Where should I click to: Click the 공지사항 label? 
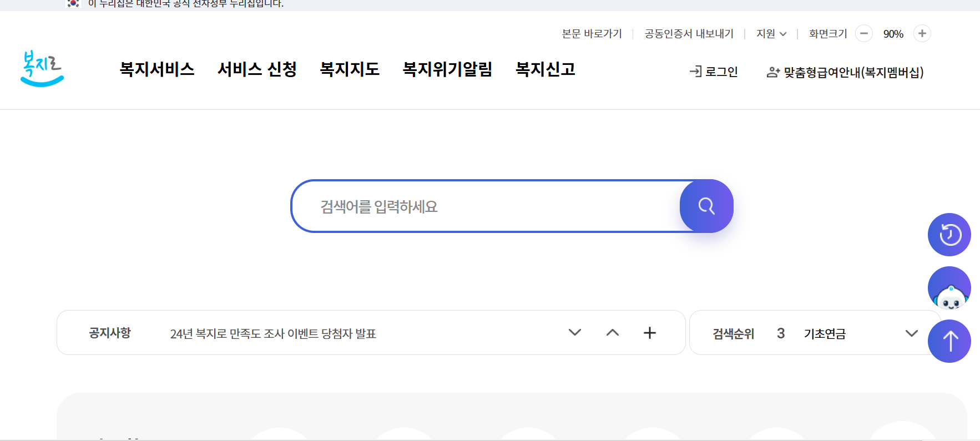click(x=110, y=333)
